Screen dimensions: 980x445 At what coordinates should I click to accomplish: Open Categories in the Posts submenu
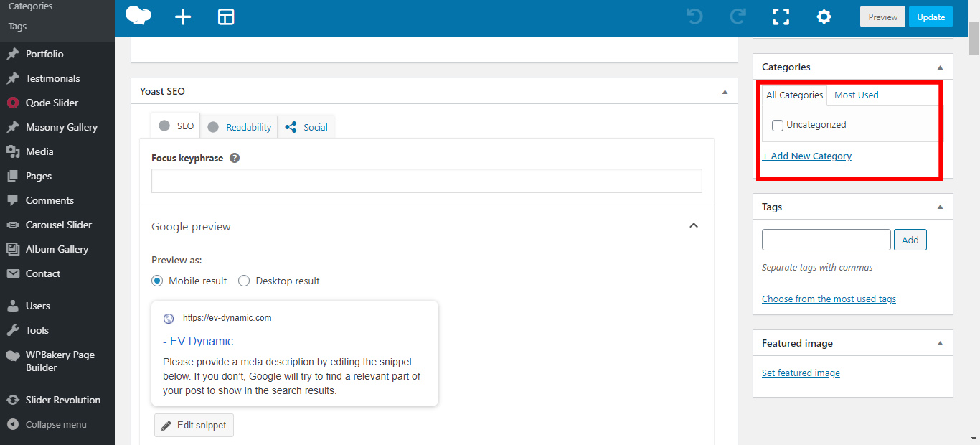(30, 6)
